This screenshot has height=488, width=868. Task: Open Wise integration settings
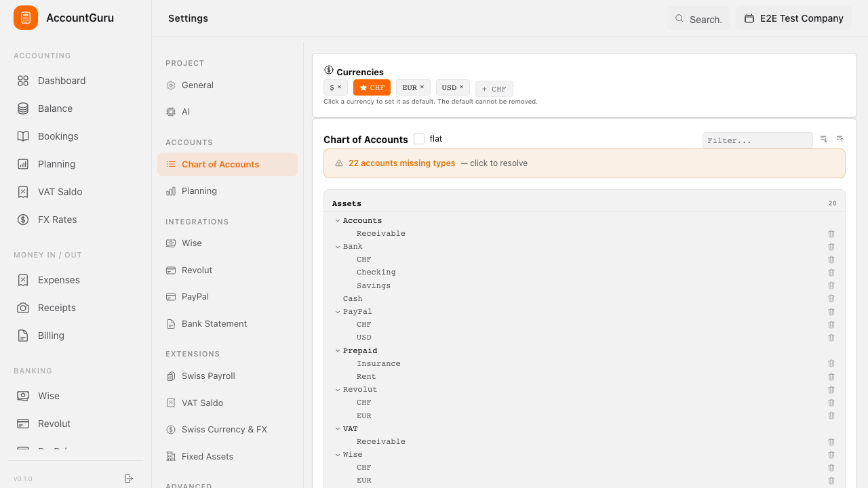[227, 243]
